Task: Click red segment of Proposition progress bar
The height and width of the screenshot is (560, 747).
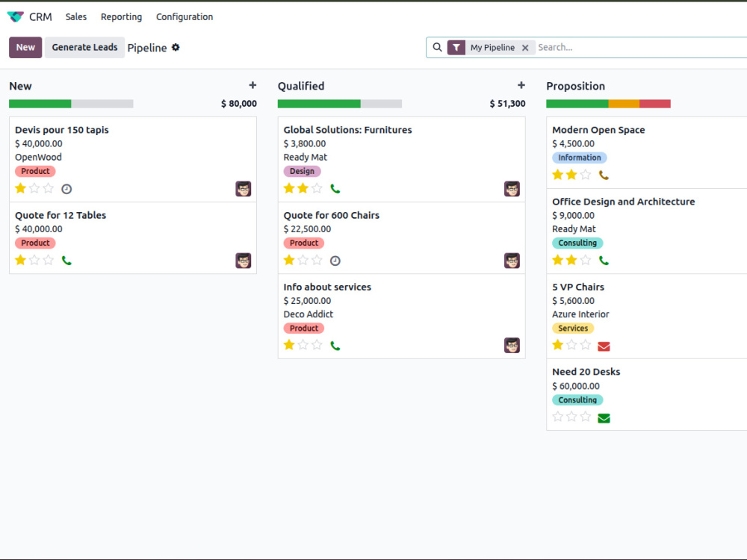Action: point(655,104)
